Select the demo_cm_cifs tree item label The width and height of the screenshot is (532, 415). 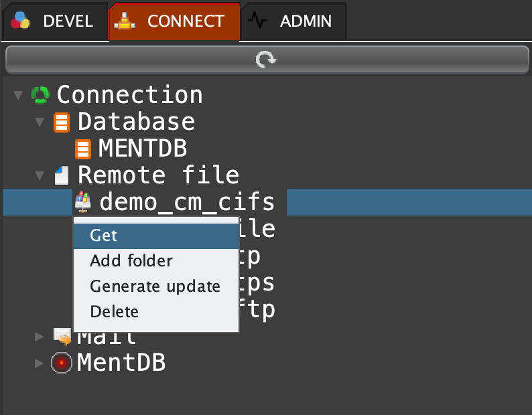point(187,202)
